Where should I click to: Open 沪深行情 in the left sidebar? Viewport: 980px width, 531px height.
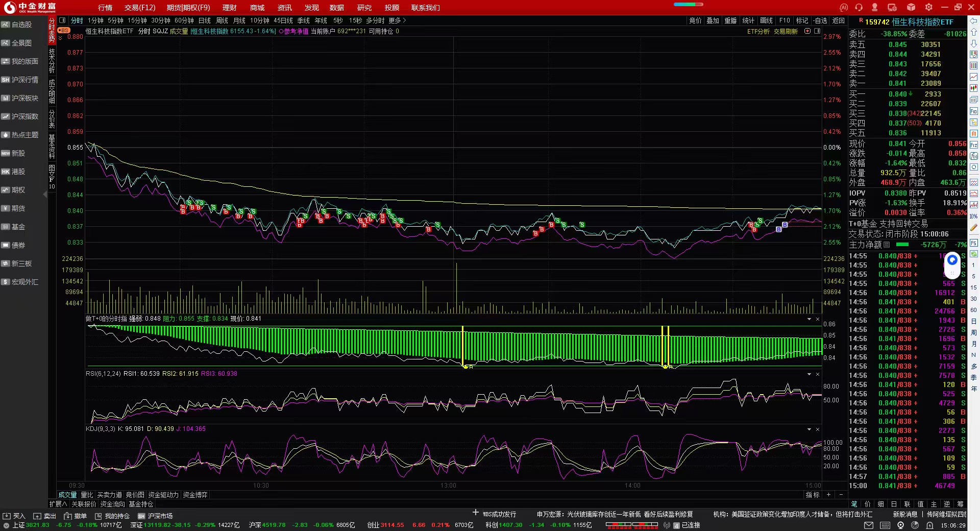click(x=20, y=80)
